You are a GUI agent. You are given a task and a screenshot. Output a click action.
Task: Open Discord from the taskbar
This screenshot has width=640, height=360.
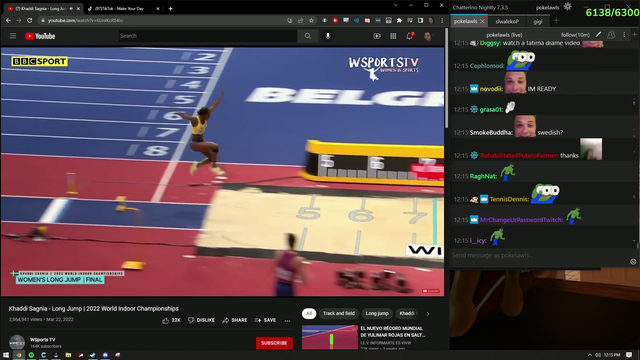pyautogui.click(x=105, y=355)
